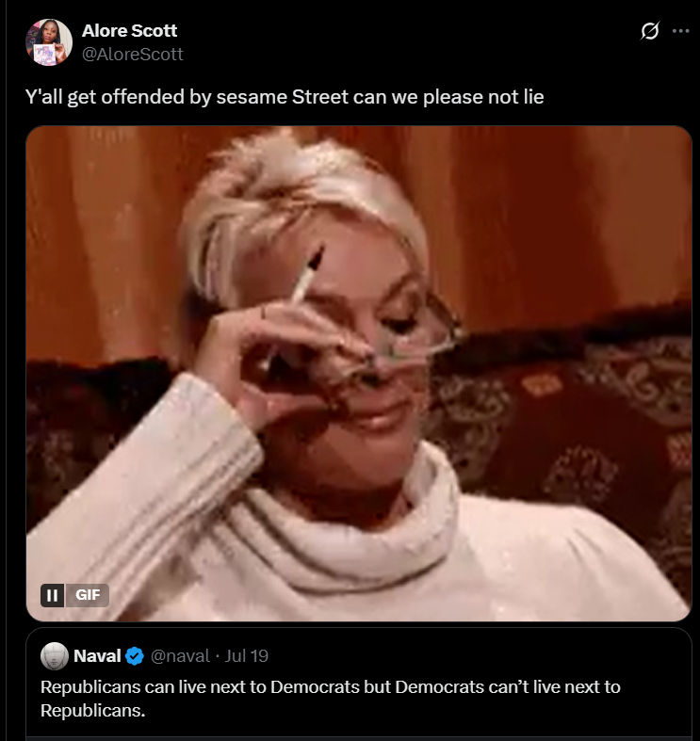Click the white turtleneck collar in GIF

340,529
